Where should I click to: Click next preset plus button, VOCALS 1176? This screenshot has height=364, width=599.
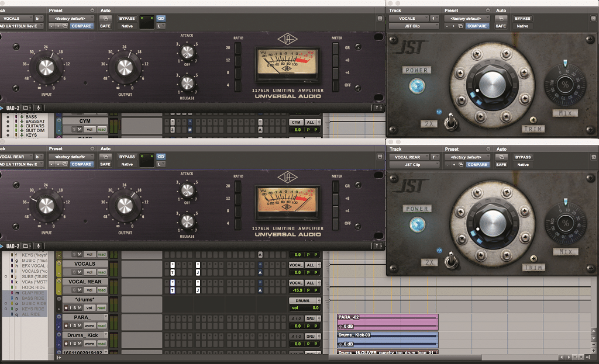pos(58,26)
